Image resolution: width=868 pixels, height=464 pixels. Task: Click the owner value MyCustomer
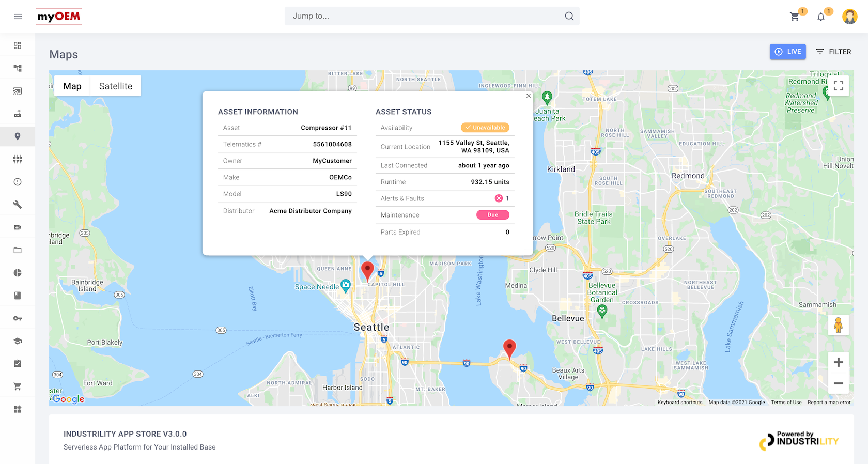[x=332, y=161]
